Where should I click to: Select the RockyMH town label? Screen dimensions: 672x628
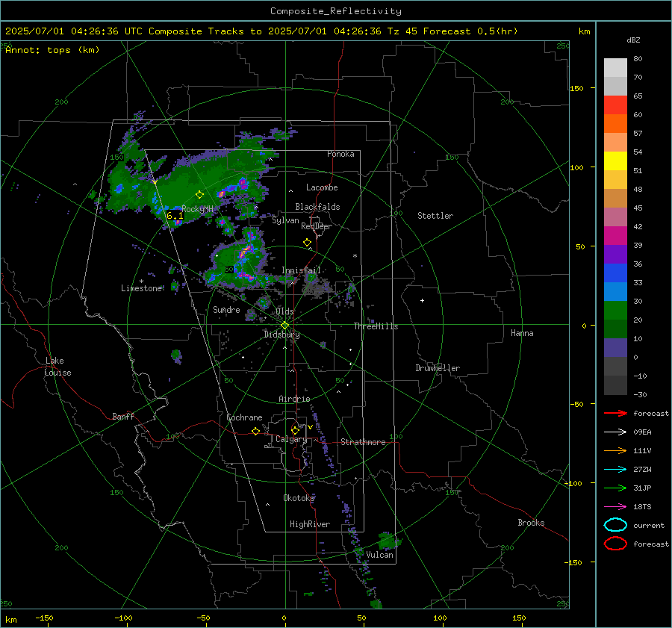click(x=198, y=209)
